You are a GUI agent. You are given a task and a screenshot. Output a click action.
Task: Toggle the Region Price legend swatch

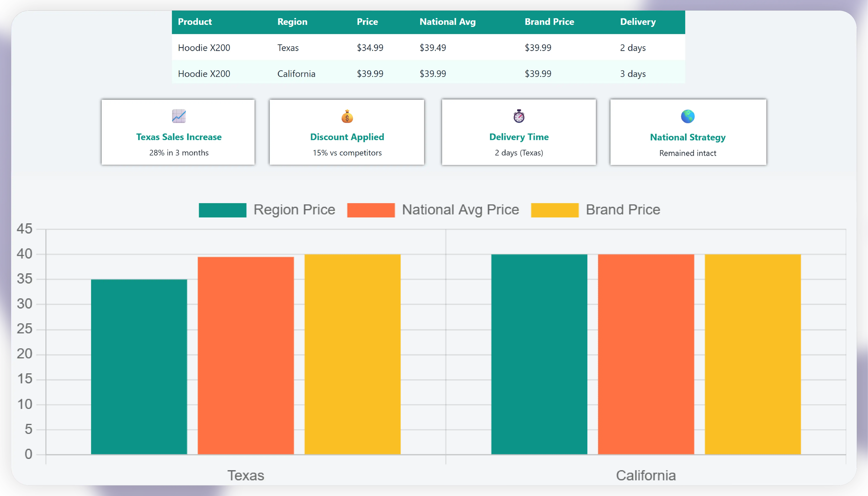[x=222, y=210]
